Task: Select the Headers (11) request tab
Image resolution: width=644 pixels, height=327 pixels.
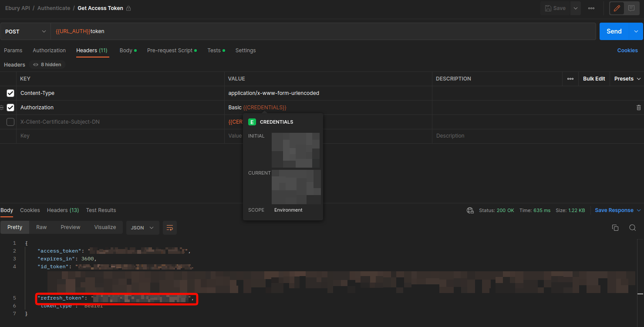Action: coord(92,51)
